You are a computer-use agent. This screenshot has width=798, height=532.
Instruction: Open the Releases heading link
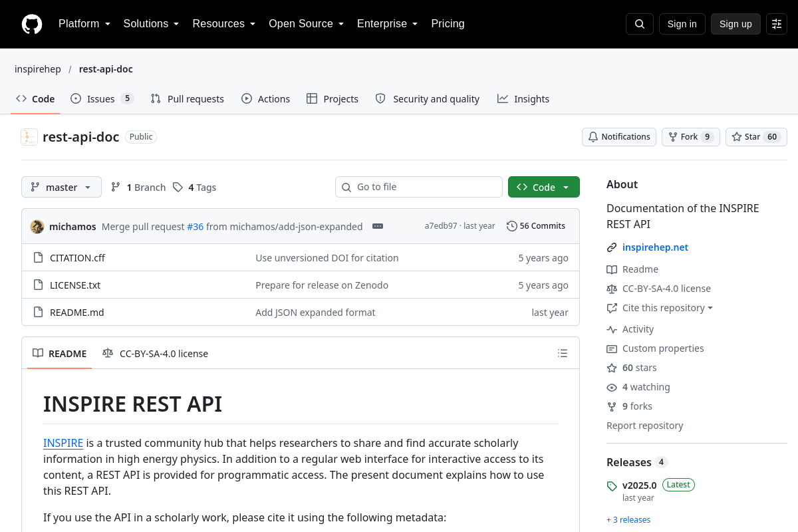click(629, 462)
